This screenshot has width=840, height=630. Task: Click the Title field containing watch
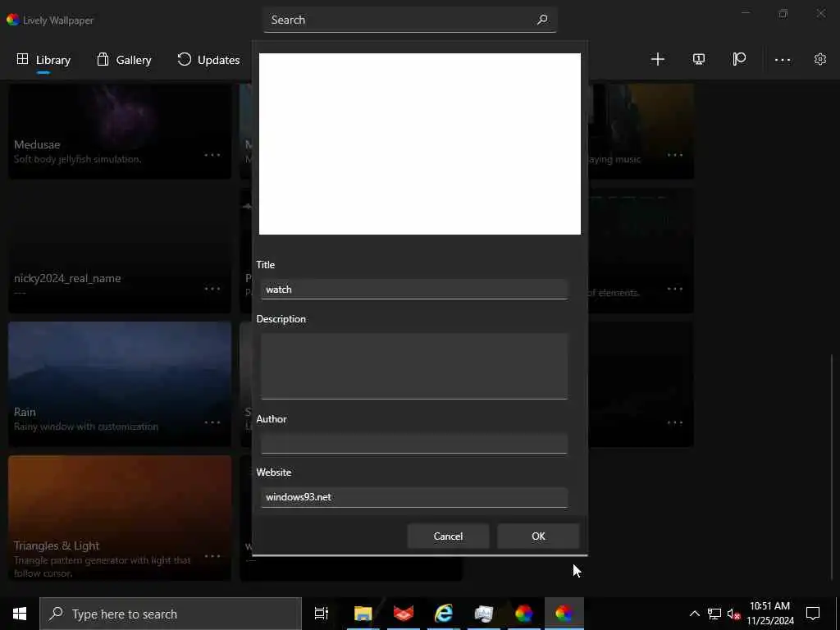pyautogui.click(x=414, y=290)
